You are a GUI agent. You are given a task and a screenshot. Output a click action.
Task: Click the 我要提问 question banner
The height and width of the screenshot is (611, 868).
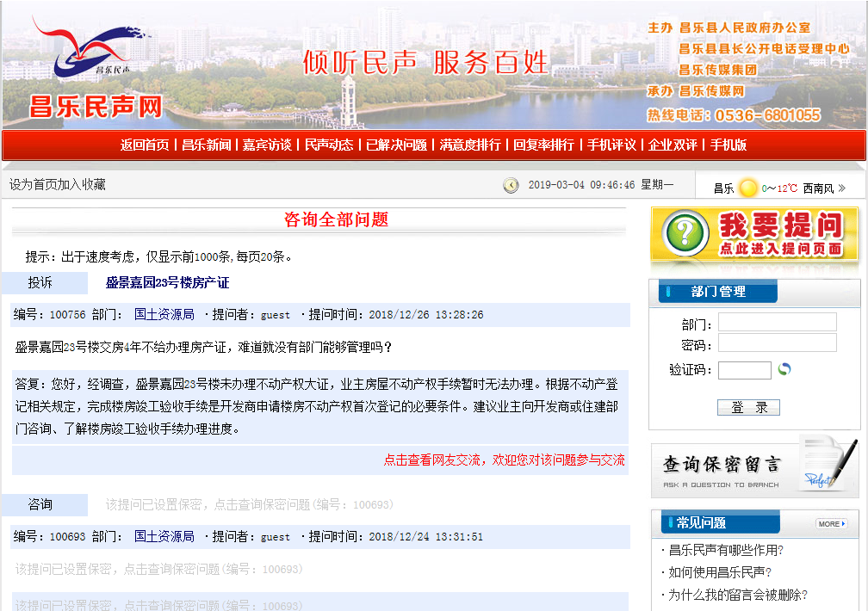tap(754, 234)
